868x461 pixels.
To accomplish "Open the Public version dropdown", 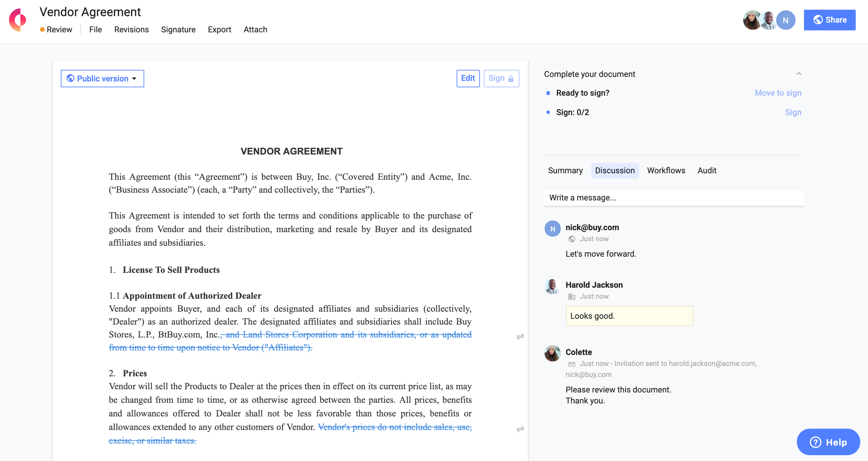I will pyautogui.click(x=102, y=79).
